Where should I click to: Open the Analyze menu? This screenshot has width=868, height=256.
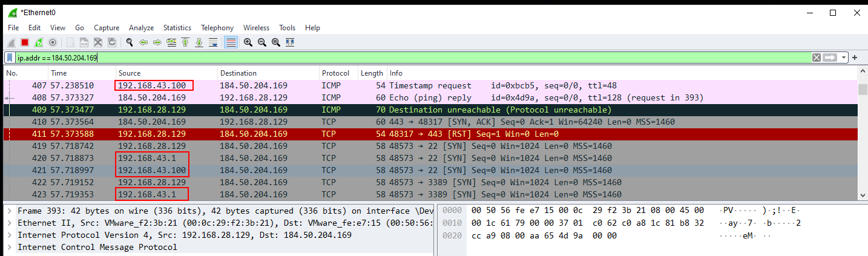pyautogui.click(x=141, y=28)
